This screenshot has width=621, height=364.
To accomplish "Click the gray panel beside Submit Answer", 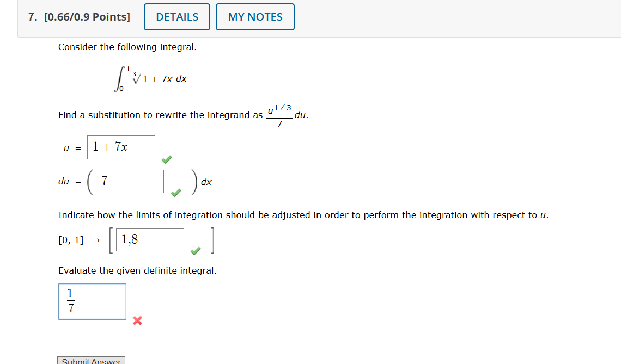I will click(x=376, y=356).
